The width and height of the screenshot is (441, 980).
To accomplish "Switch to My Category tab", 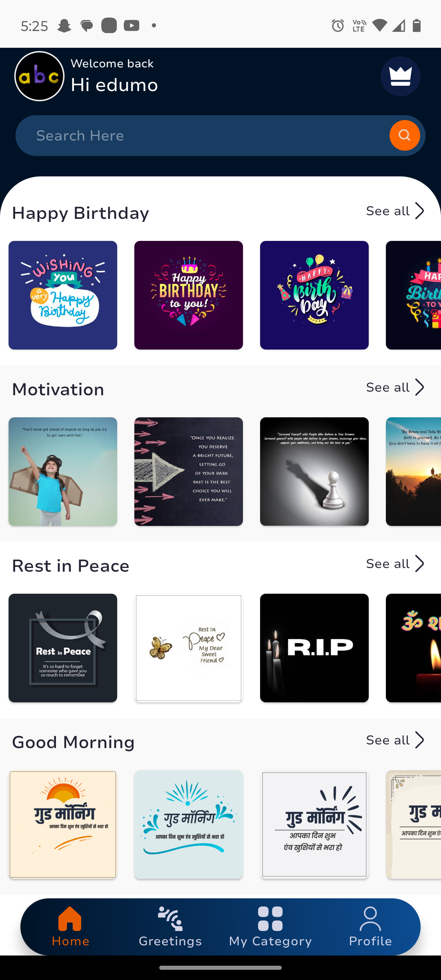I will tap(270, 927).
